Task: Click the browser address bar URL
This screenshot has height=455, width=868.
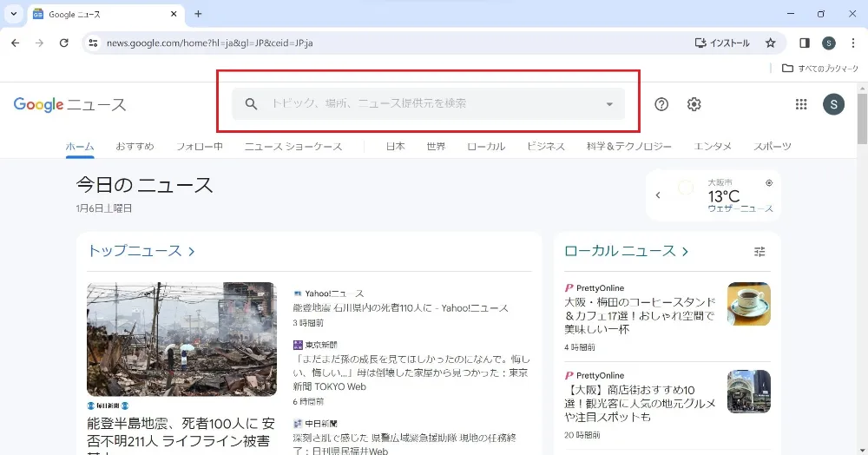Action: pos(210,43)
